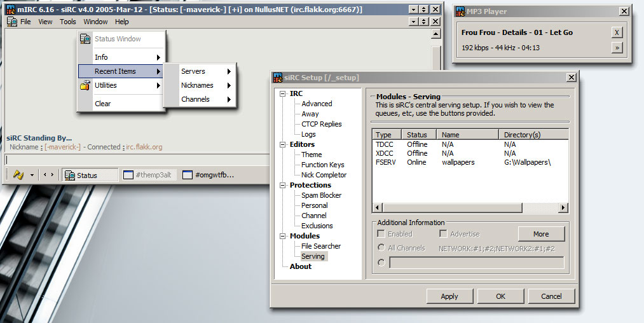The height and width of the screenshot is (323, 644).
Task: Click the padlock icon beside Utilities
Action: [x=85, y=85]
